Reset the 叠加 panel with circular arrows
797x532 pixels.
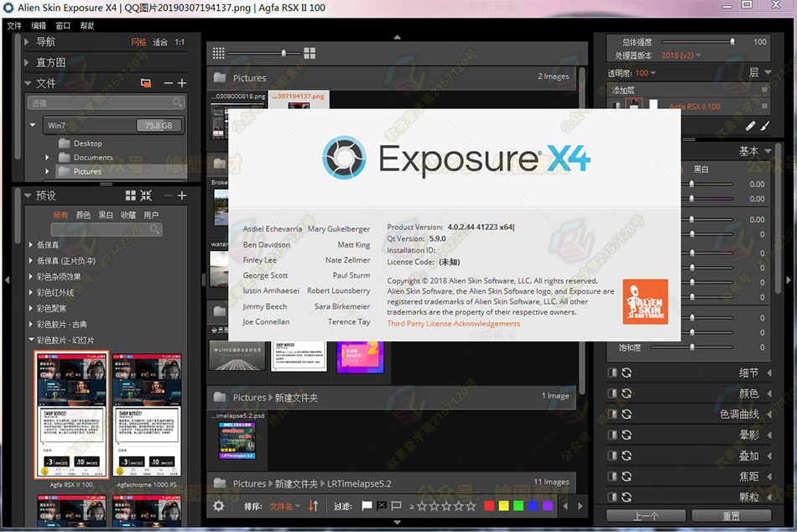[x=627, y=456]
